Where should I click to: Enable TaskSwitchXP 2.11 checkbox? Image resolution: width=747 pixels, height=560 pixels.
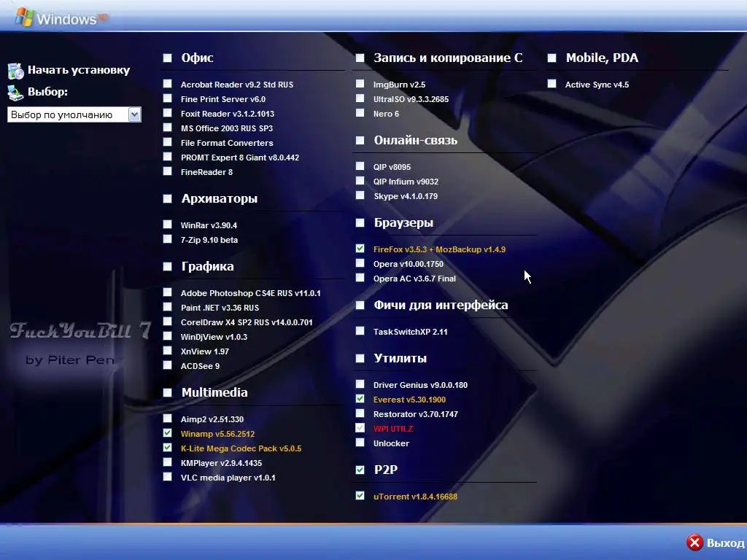coord(360,331)
